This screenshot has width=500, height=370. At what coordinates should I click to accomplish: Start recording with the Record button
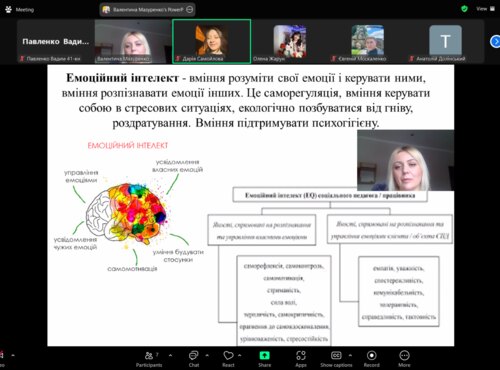pos(371,359)
